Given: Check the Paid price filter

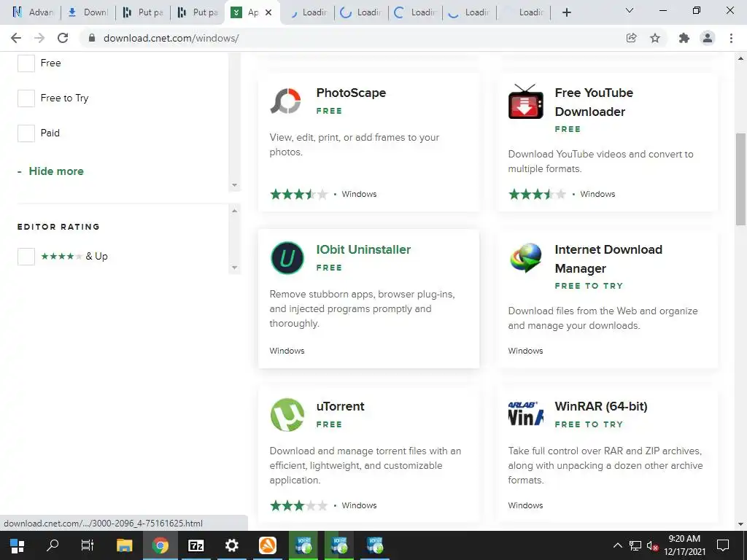Looking at the screenshot, I should 26,133.
